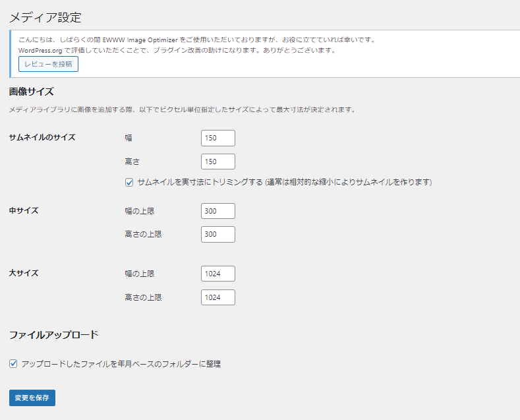
Task: Click the 幅 label under サムネイルのサイズ
Action: [x=129, y=138]
